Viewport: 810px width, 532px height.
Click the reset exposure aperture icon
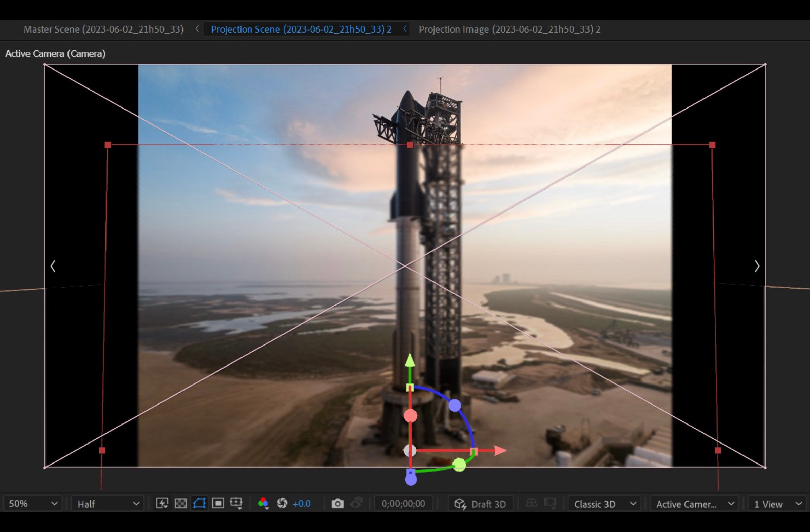click(282, 503)
